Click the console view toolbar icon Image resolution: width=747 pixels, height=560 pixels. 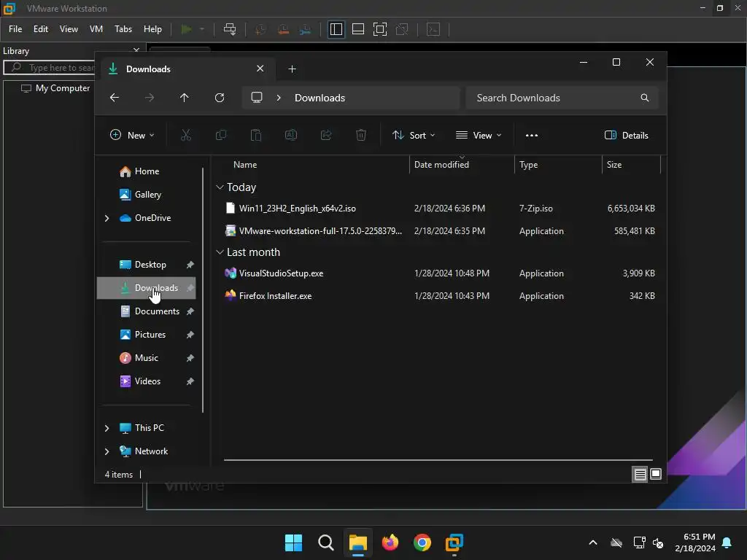(x=433, y=29)
